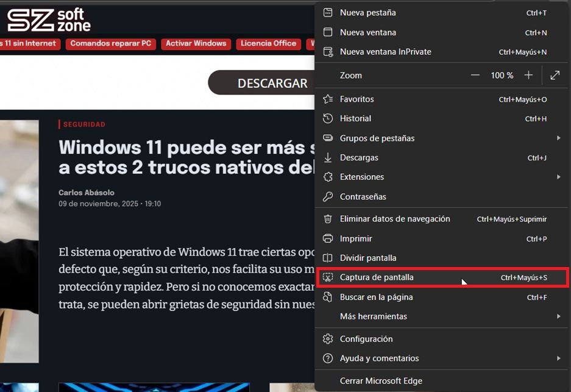Select Eliminar datos de navegación

tap(395, 219)
